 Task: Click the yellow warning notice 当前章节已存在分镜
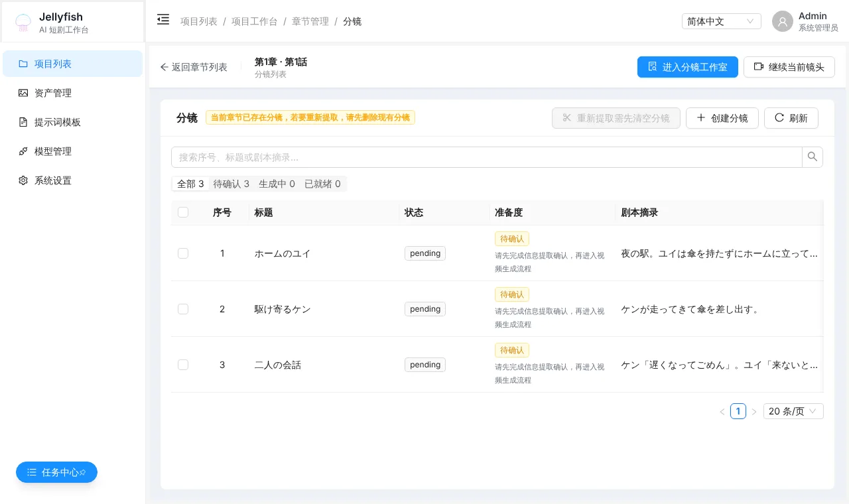310,117
